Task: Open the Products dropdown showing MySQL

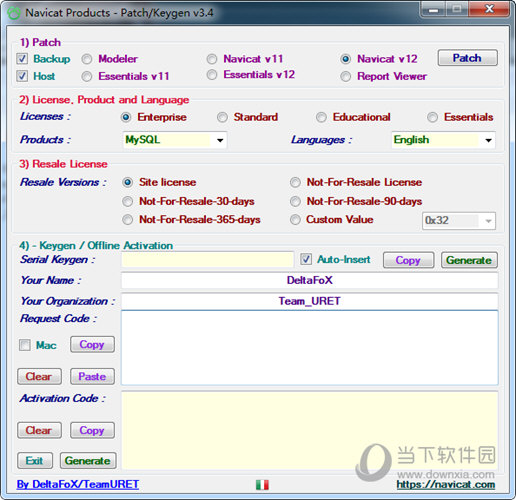Action: tap(175, 140)
